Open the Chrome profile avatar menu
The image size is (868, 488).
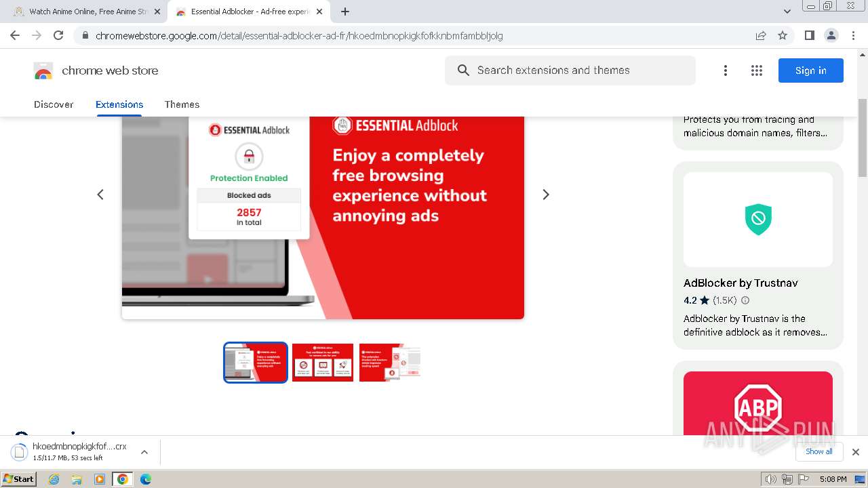click(831, 35)
